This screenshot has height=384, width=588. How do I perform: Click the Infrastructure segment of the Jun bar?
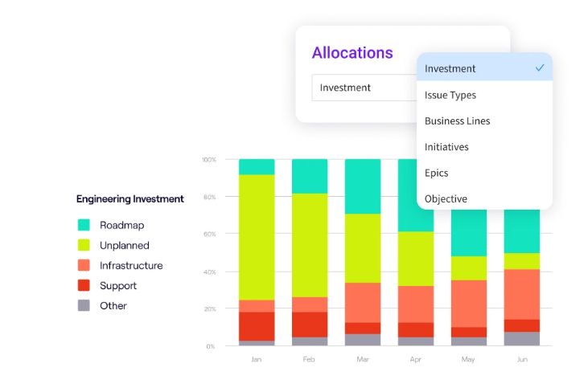click(522, 294)
